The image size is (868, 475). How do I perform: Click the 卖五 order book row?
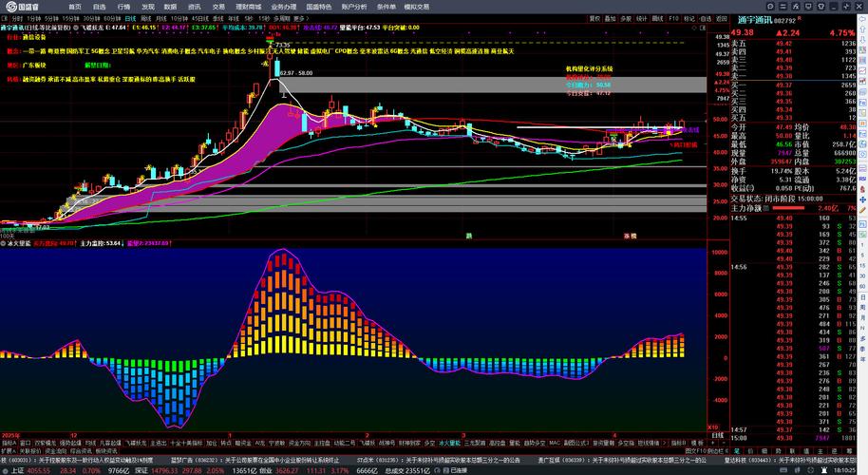point(793,43)
